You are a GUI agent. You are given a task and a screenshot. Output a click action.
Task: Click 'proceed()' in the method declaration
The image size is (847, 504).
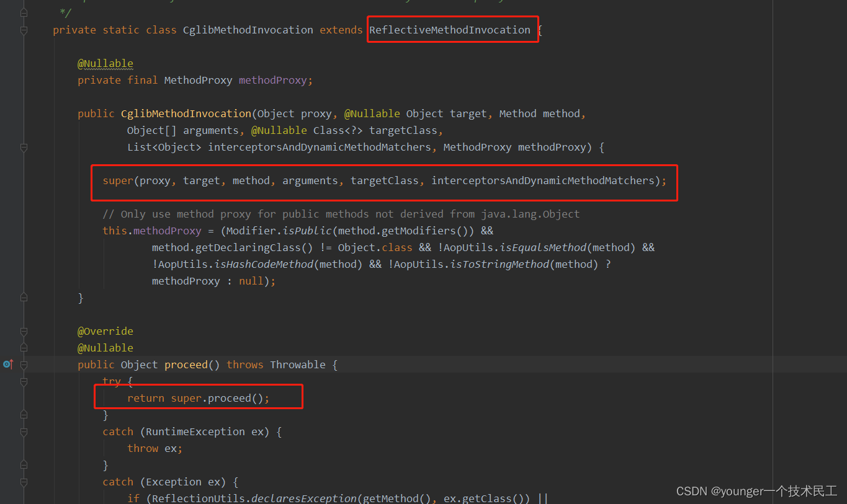click(192, 365)
